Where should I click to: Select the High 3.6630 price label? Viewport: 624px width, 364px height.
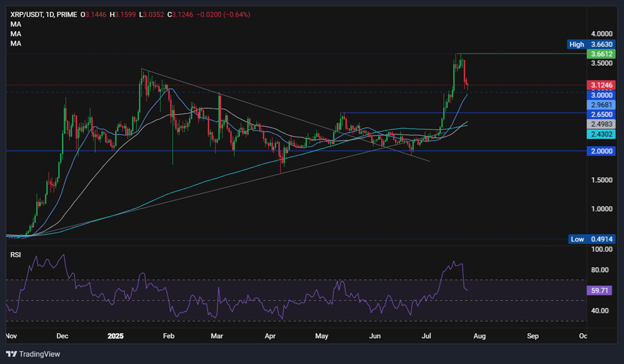click(x=591, y=44)
